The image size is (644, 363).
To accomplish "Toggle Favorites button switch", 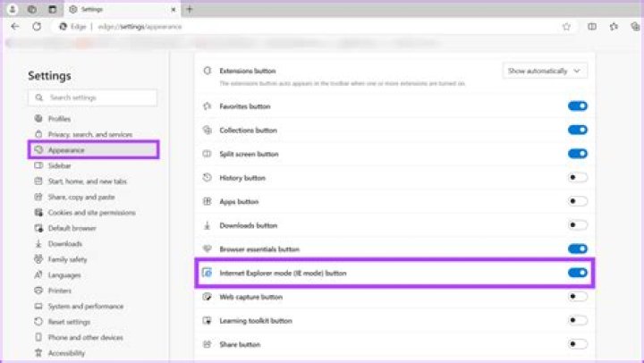I will click(578, 106).
